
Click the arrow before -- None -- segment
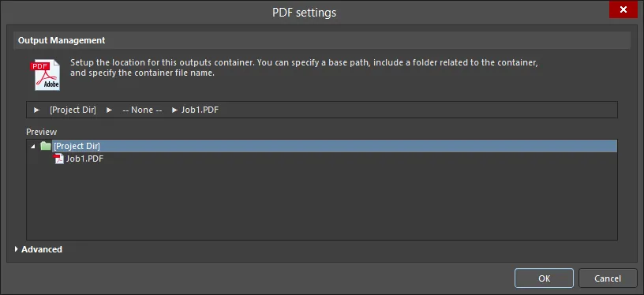pyautogui.click(x=109, y=110)
